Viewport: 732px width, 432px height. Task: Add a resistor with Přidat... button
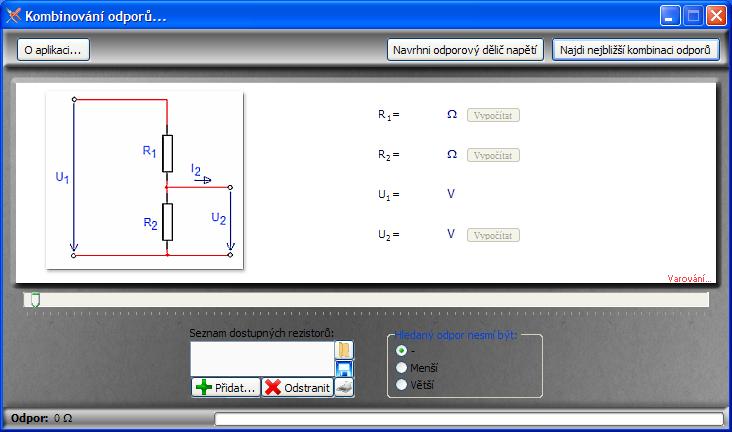[226, 388]
